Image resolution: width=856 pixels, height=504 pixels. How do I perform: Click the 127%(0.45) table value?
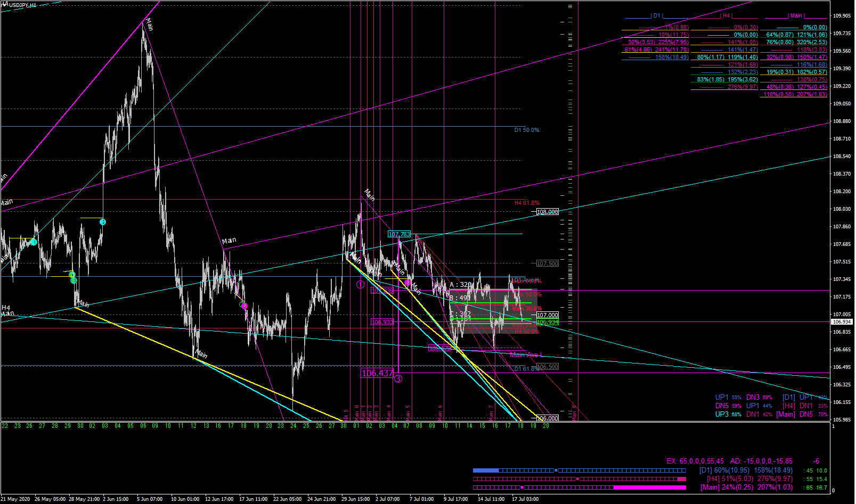[812, 87]
